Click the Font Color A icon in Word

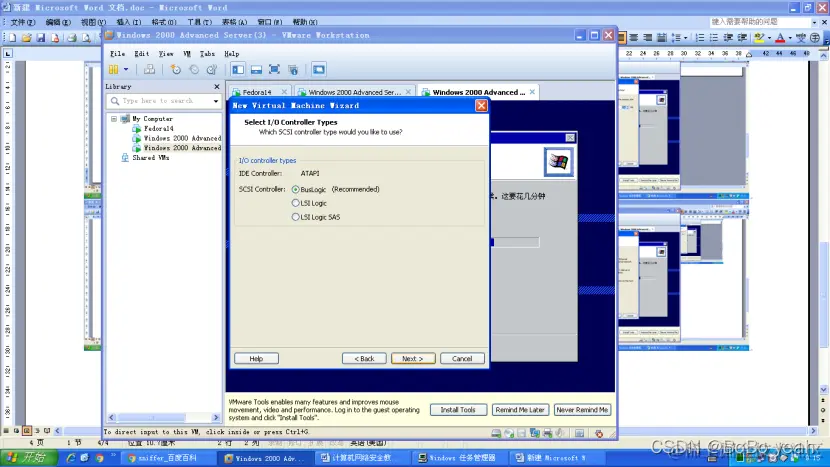[x=780, y=38]
